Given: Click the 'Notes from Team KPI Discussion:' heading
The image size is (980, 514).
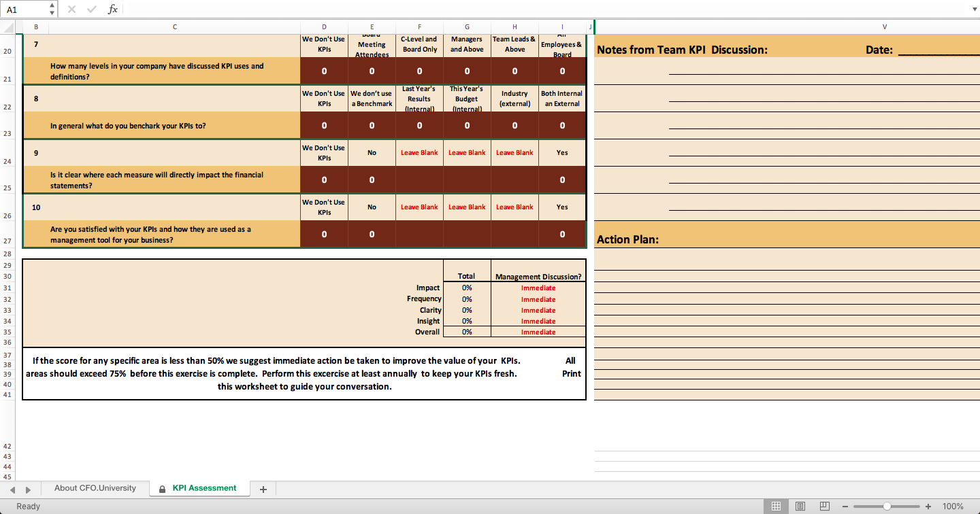Looking at the screenshot, I should (682, 50).
